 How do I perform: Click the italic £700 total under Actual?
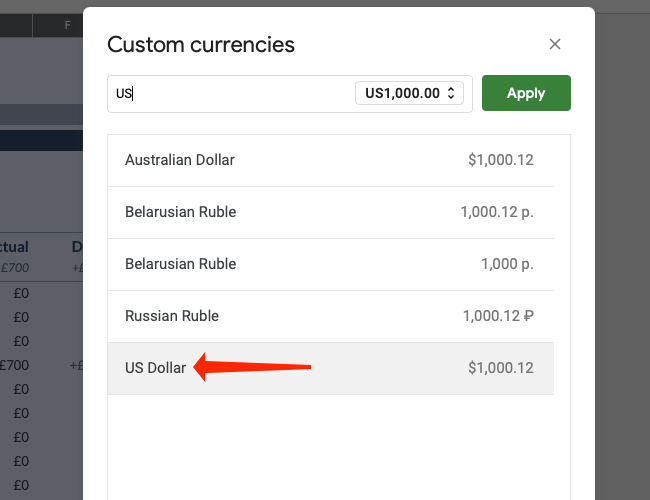[16, 267]
